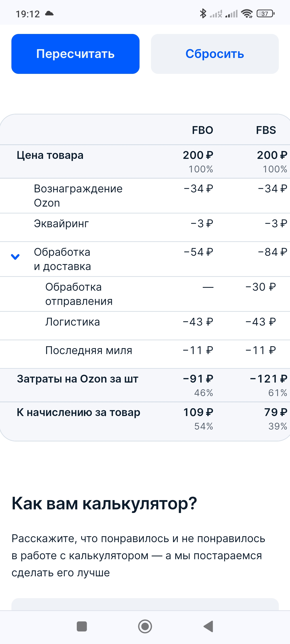Tap the Вознаграждение Ozon row
This screenshot has height=644, width=290.
[78, 195]
